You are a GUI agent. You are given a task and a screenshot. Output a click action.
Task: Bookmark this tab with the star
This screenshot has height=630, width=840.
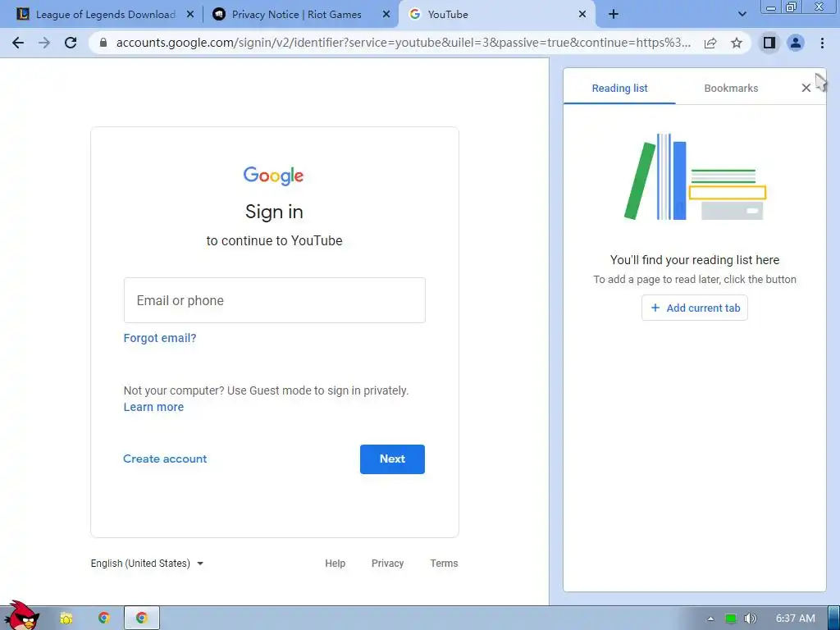click(x=737, y=43)
